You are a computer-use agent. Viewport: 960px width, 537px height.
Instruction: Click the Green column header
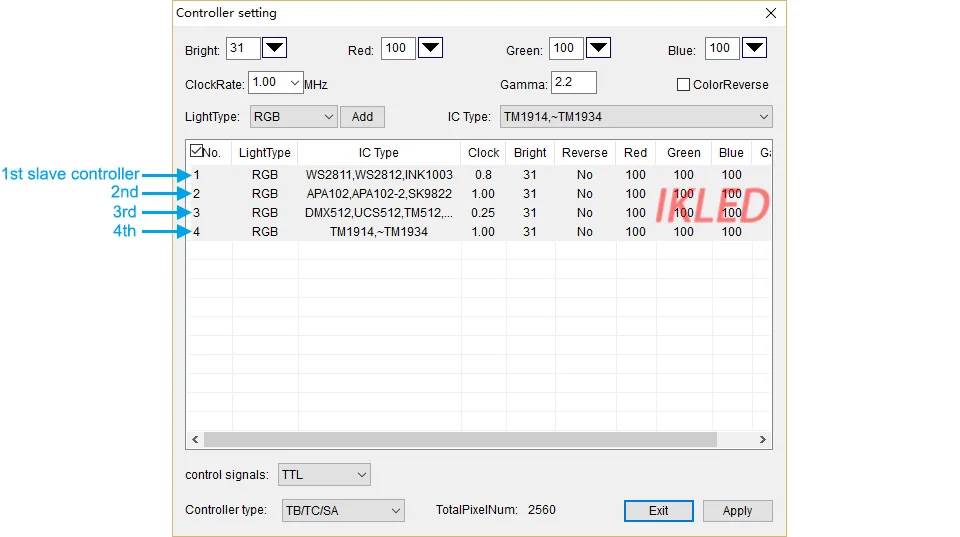[684, 152]
